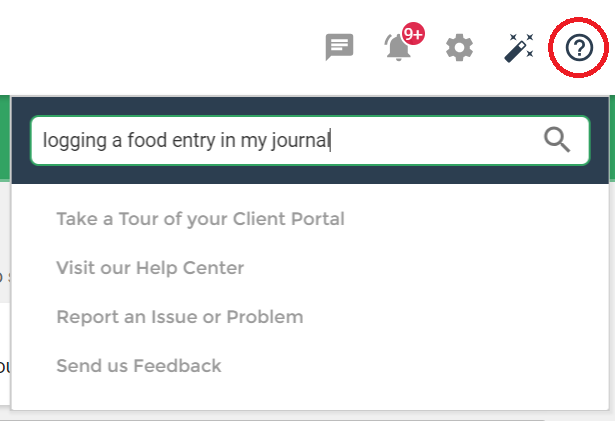
Task: Select Take a Tour of your Client Portal
Action: pos(200,219)
